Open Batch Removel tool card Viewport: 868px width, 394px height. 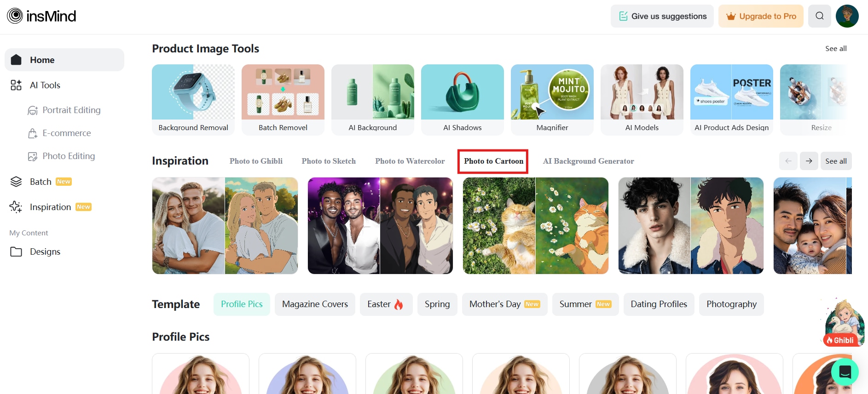click(x=283, y=99)
